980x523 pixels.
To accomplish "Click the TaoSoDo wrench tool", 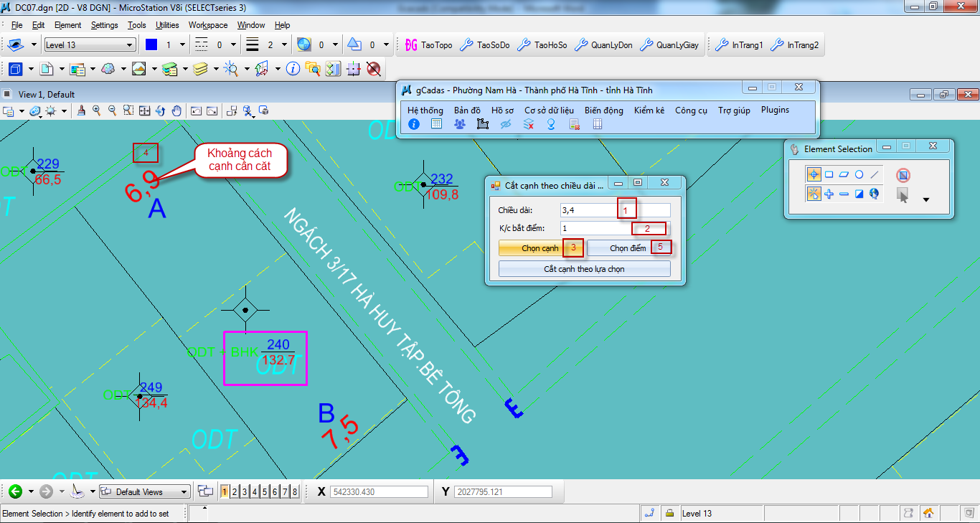I will (x=484, y=45).
